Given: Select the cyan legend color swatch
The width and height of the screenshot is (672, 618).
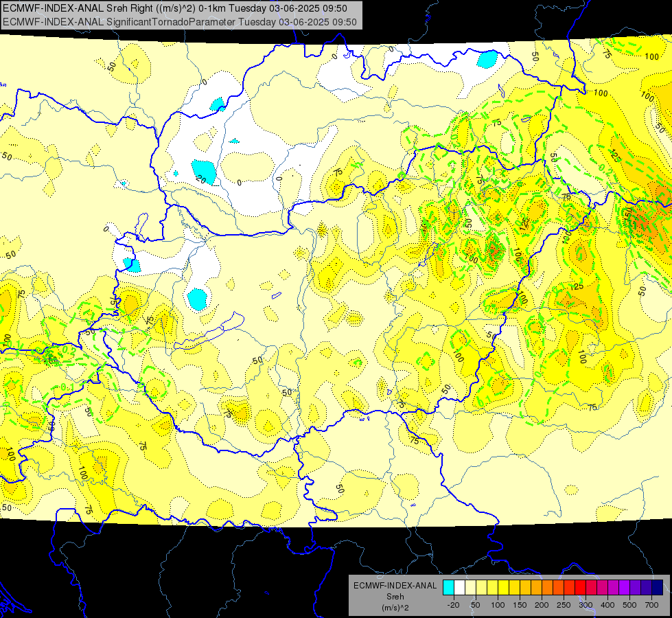Looking at the screenshot, I should click(x=449, y=588).
